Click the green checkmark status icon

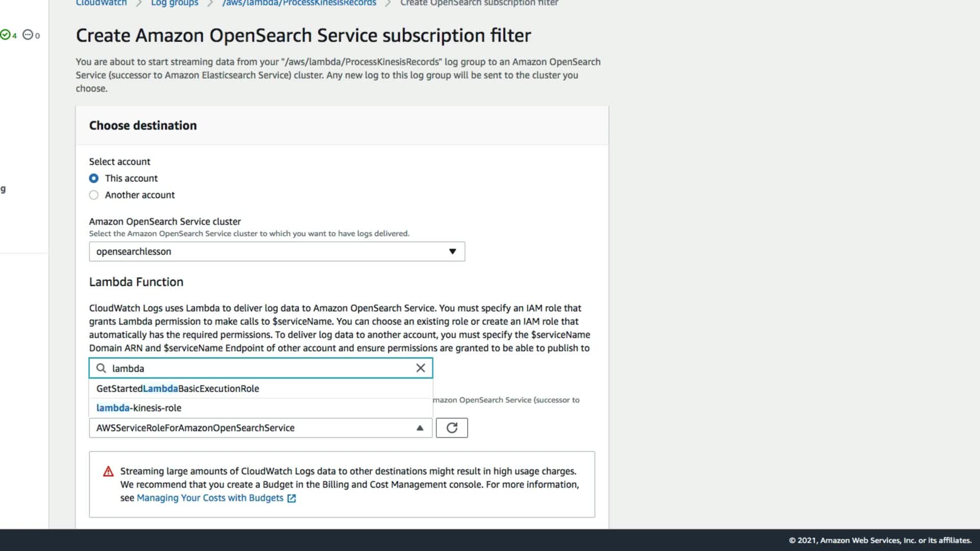point(5,35)
